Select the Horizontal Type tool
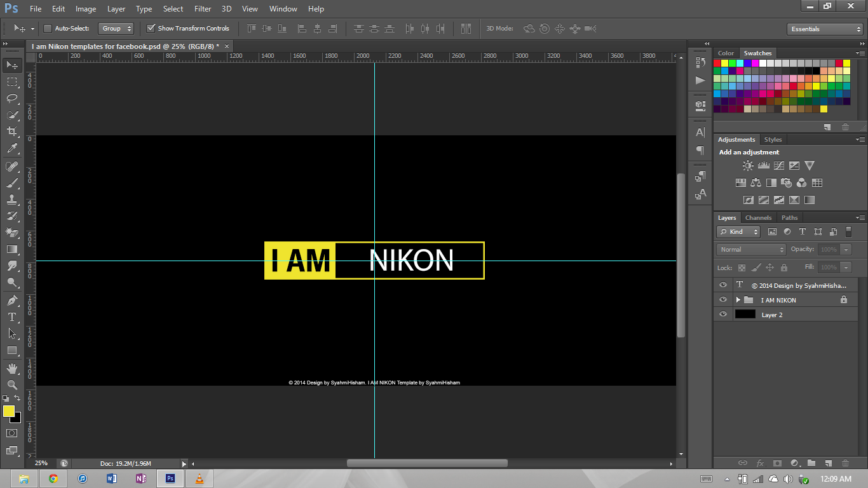This screenshot has height=488, width=868. (12, 316)
